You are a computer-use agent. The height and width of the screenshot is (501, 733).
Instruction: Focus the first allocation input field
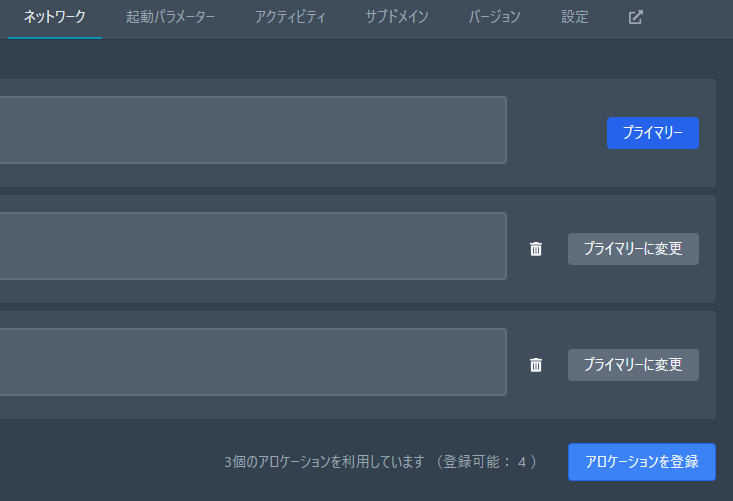click(x=250, y=130)
